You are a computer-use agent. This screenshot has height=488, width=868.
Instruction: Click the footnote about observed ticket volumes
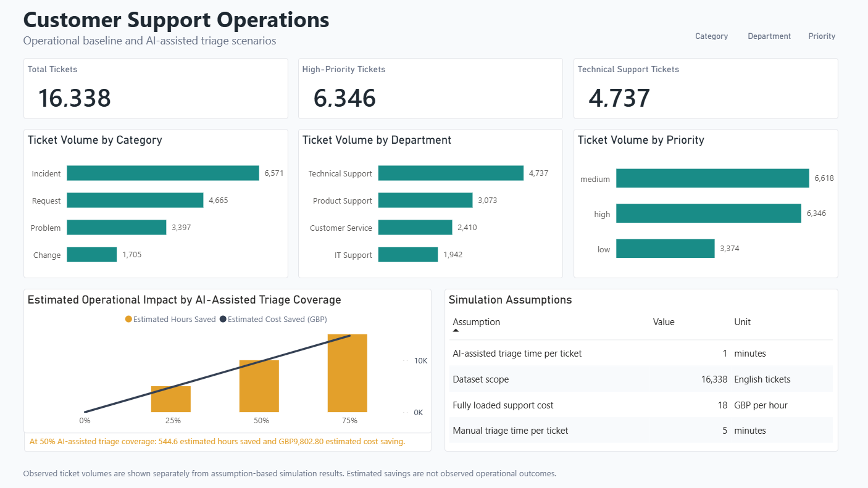coord(290,474)
